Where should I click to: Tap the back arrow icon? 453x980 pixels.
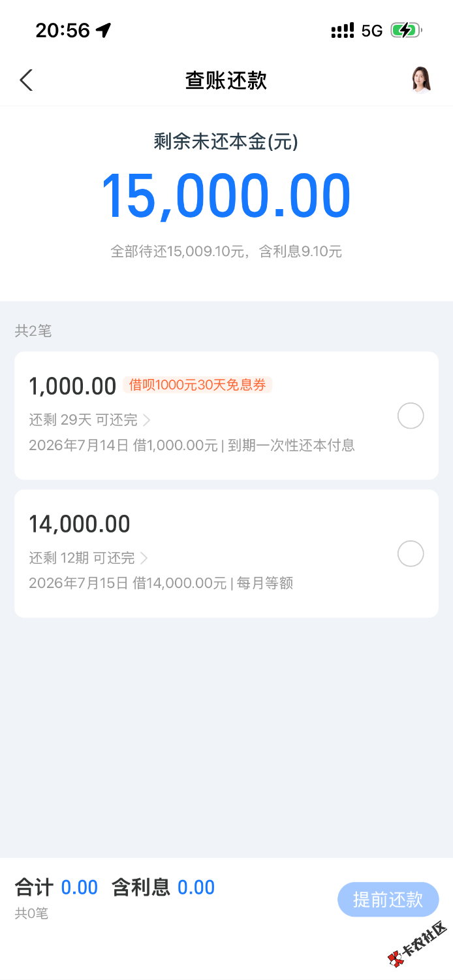click(26, 80)
